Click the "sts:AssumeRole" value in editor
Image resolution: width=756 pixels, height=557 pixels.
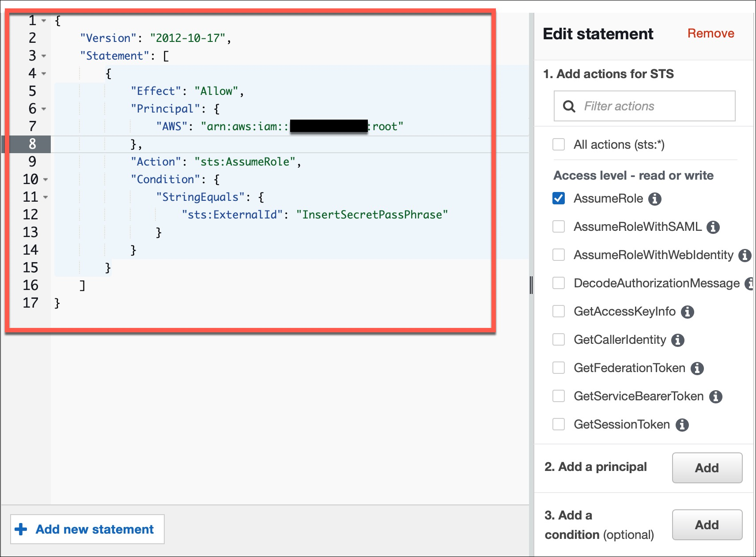point(245,162)
